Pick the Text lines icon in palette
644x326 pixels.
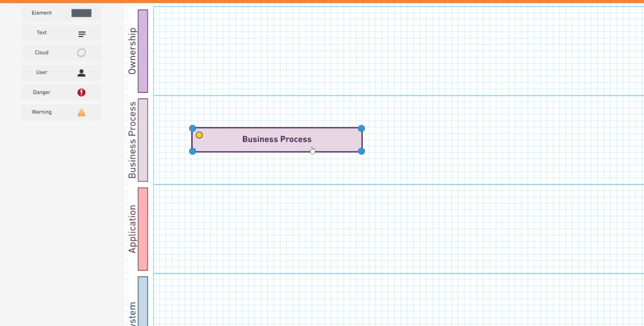point(82,34)
